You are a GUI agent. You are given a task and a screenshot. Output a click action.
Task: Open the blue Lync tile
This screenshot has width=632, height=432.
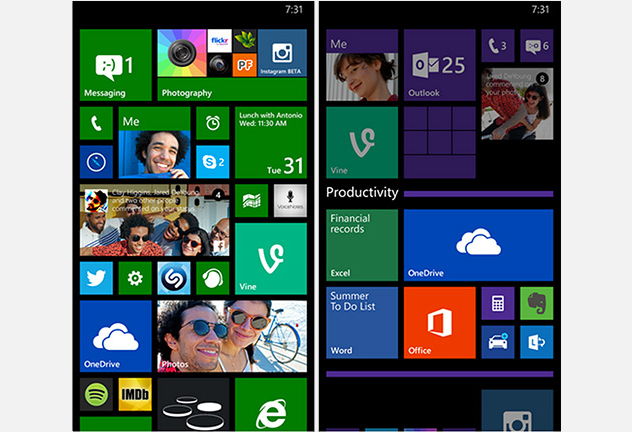[536, 342]
